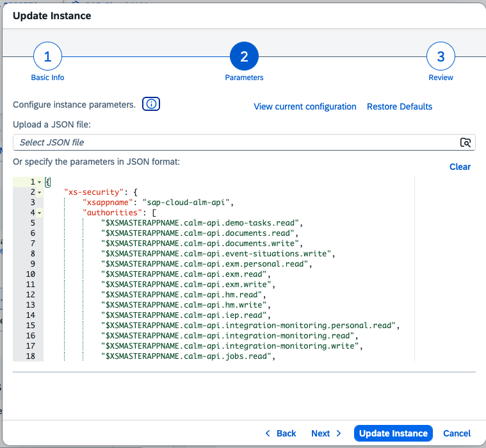486x448 pixels.
Task: Click the Update Instance button
Action: coord(393,433)
